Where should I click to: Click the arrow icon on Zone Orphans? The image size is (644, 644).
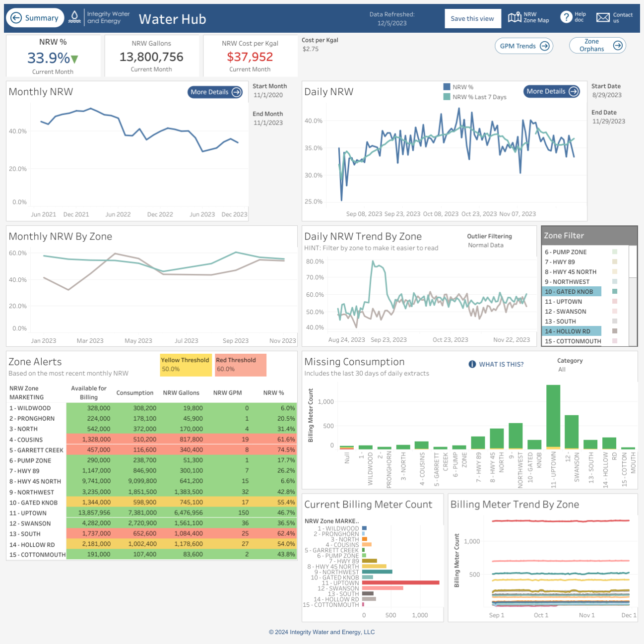[618, 46]
